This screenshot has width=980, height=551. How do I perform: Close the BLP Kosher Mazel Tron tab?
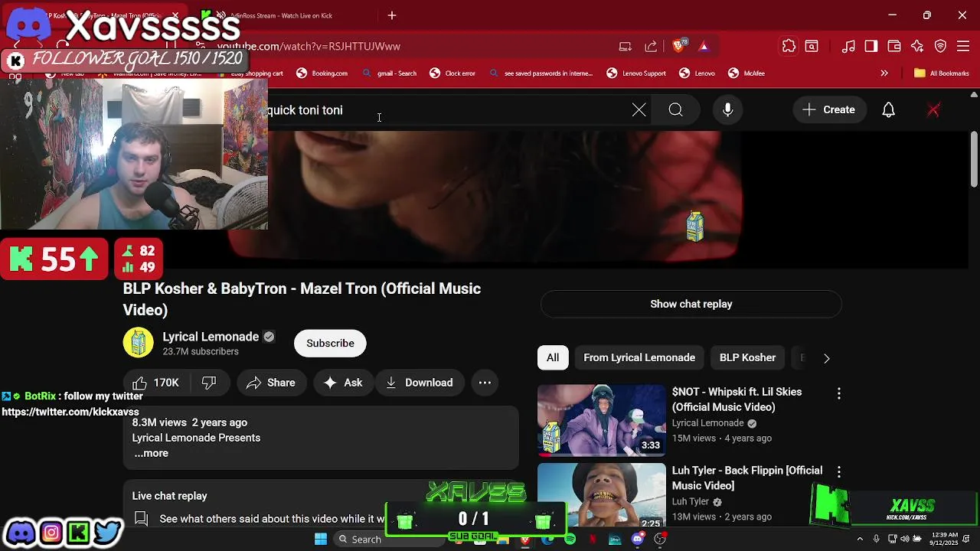tap(175, 15)
